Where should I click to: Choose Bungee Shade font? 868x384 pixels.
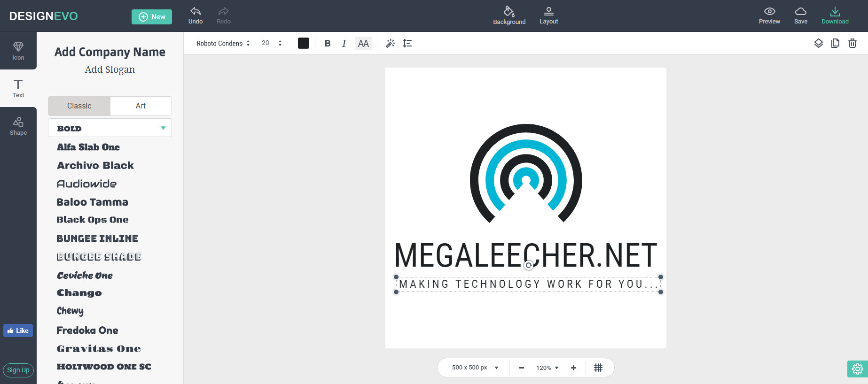click(99, 257)
